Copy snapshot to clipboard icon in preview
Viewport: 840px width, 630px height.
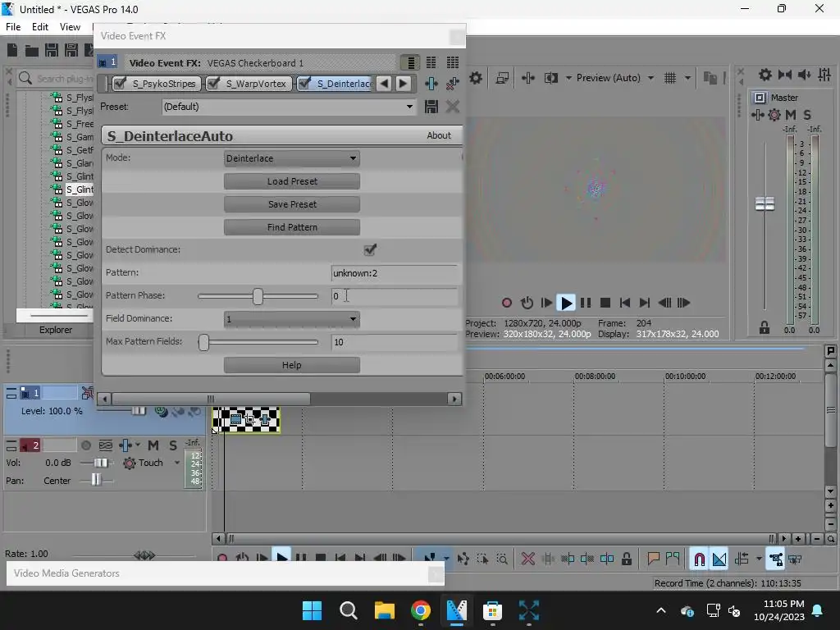pyautogui.click(x=710, y=78)
